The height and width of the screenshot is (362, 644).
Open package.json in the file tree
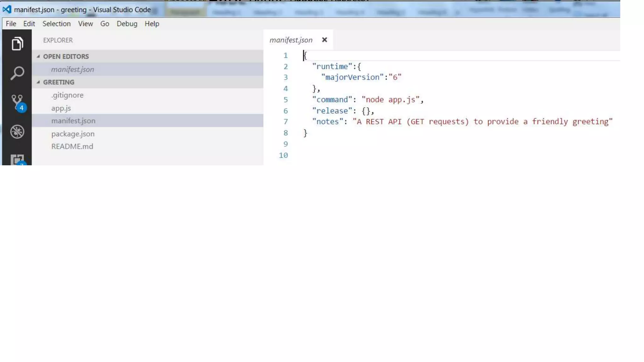point(73,134)
